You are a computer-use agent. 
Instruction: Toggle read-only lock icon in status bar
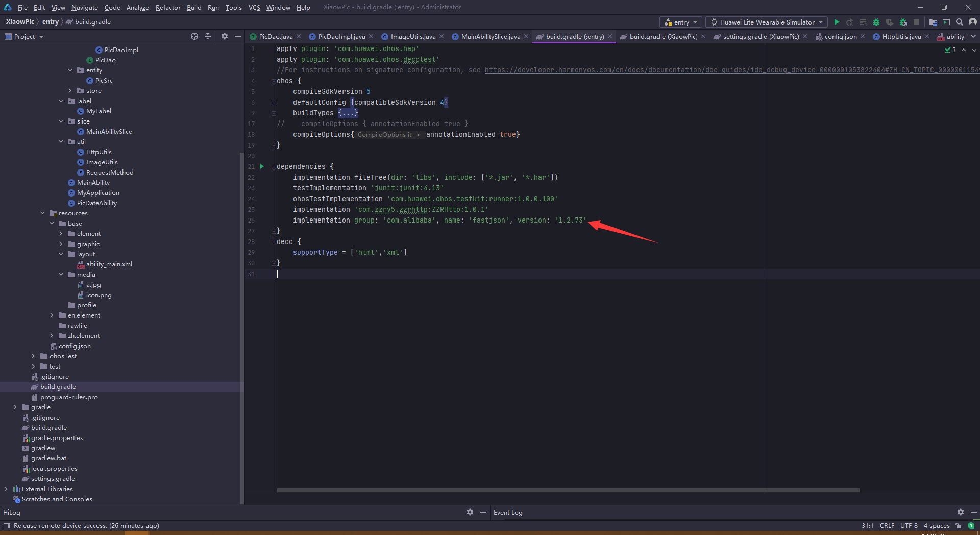(959, 526)
